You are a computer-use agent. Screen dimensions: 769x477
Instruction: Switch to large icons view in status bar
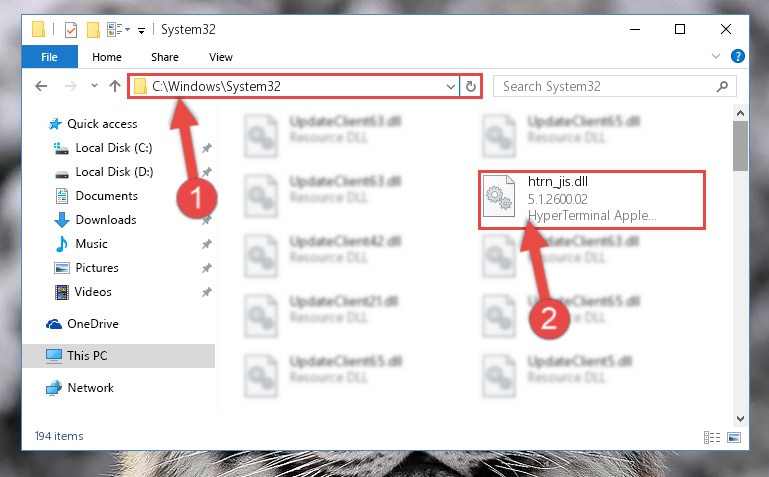pos(734,437)
